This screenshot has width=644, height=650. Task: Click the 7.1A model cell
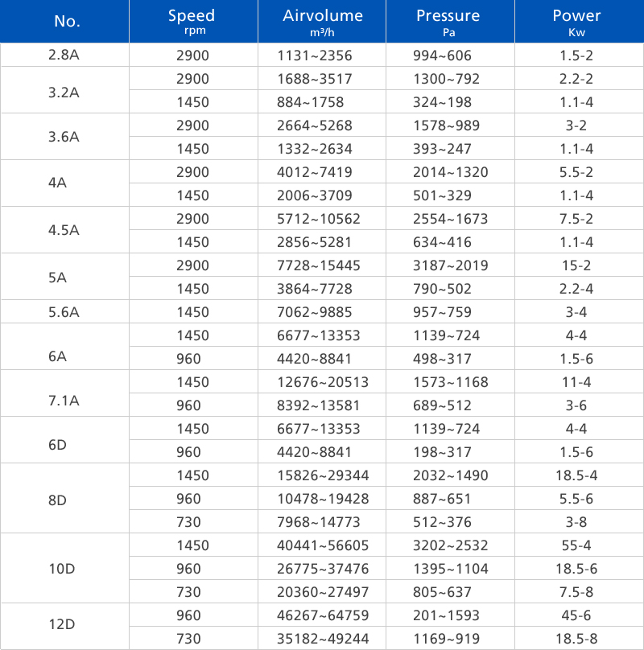(64, 394)
